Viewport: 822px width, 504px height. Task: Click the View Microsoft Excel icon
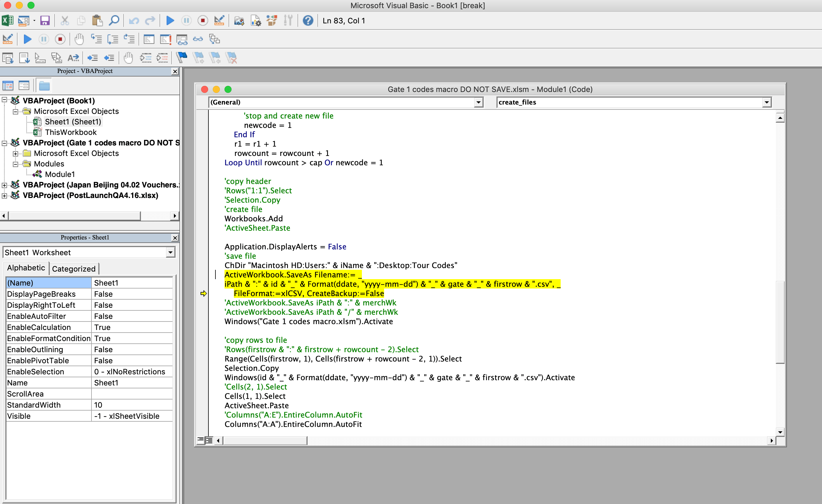point(7,21)
